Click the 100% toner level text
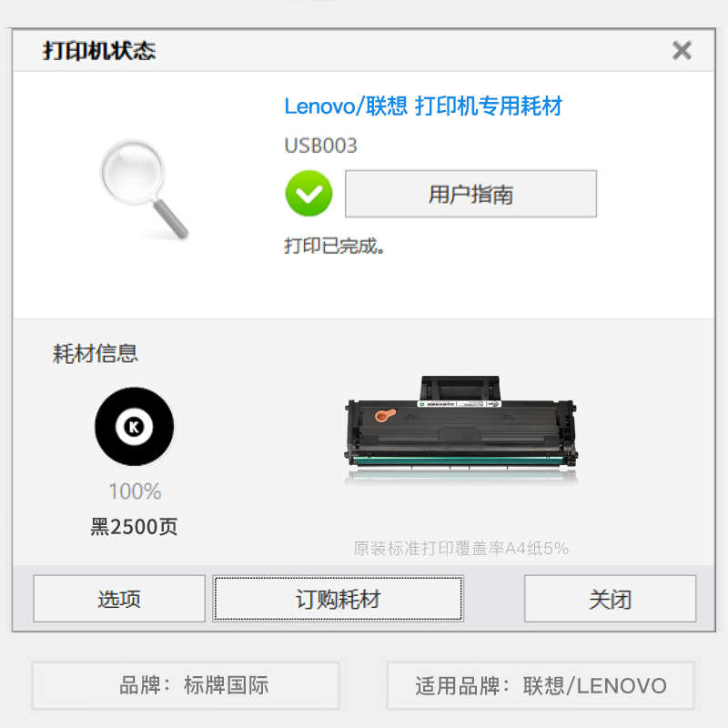This screenshot has height=728, width=728. tap(135, 491)
